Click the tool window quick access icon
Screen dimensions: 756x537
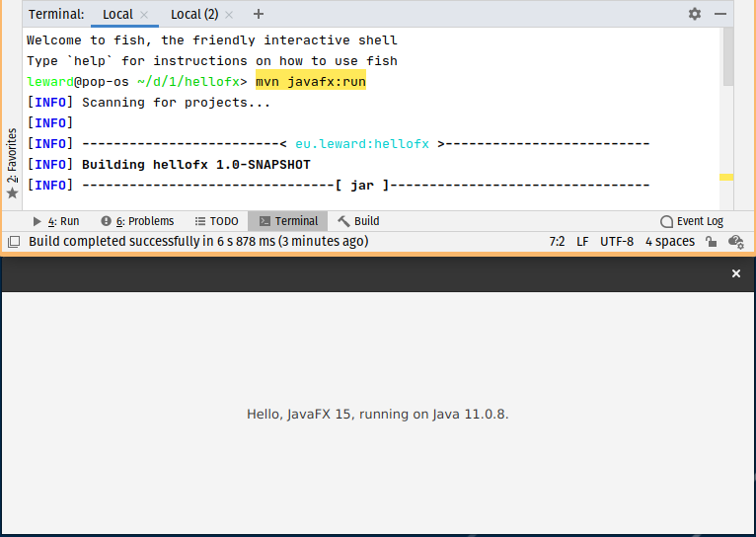click(14, 242)
